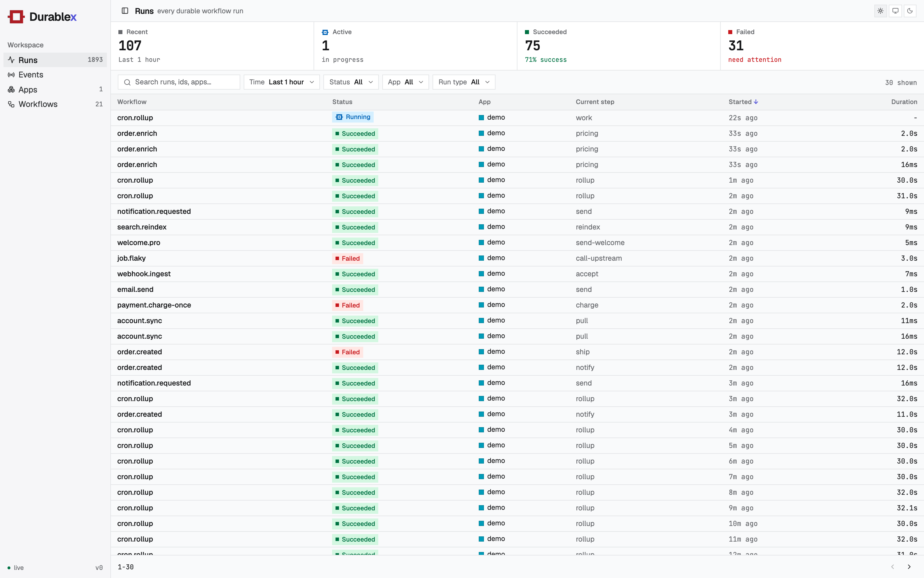Click the Status column header
924x578 pixels.
342,102
